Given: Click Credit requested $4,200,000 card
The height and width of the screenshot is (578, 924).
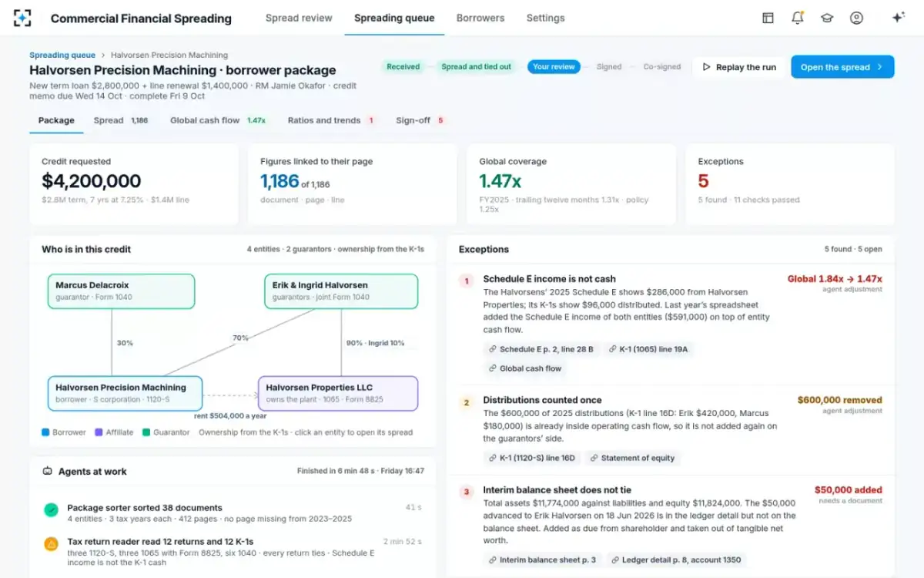Looking at the screenshot, I should tap(134, 183).
